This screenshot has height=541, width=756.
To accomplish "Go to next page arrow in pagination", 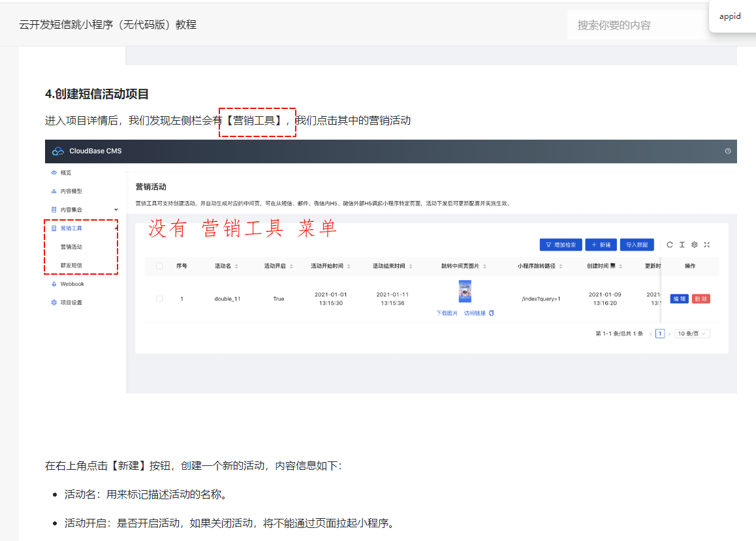I will [669, 334].
